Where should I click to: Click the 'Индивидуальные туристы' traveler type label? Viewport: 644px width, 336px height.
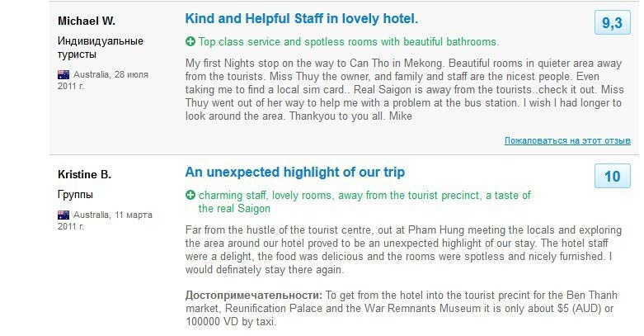point(101,48)
